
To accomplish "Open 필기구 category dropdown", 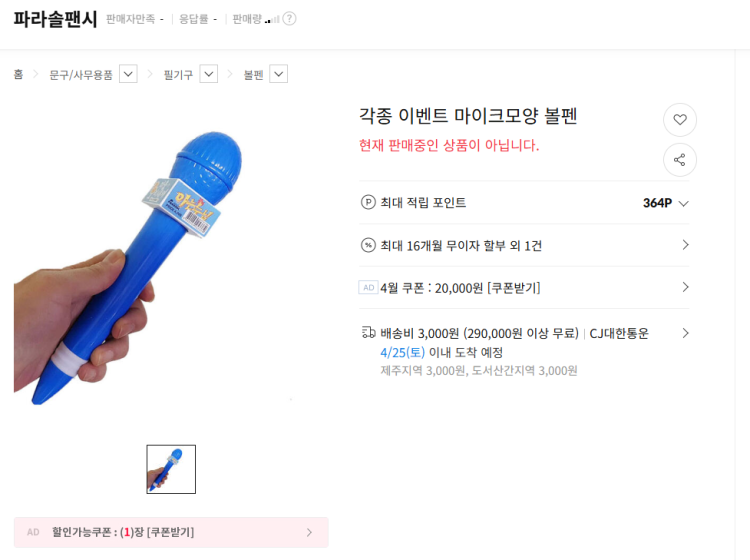I will [x=209, y=74].
